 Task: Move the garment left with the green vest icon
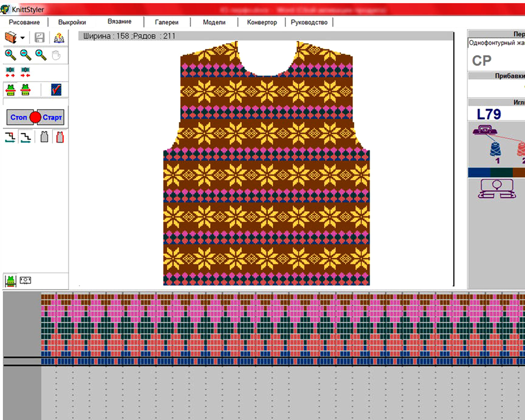(x=10, y=90)
